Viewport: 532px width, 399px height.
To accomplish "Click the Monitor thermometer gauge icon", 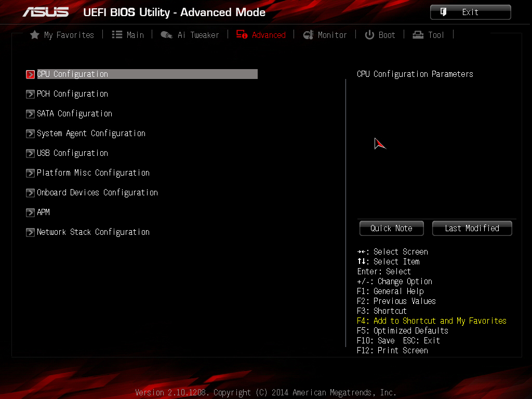I will 309,35.
